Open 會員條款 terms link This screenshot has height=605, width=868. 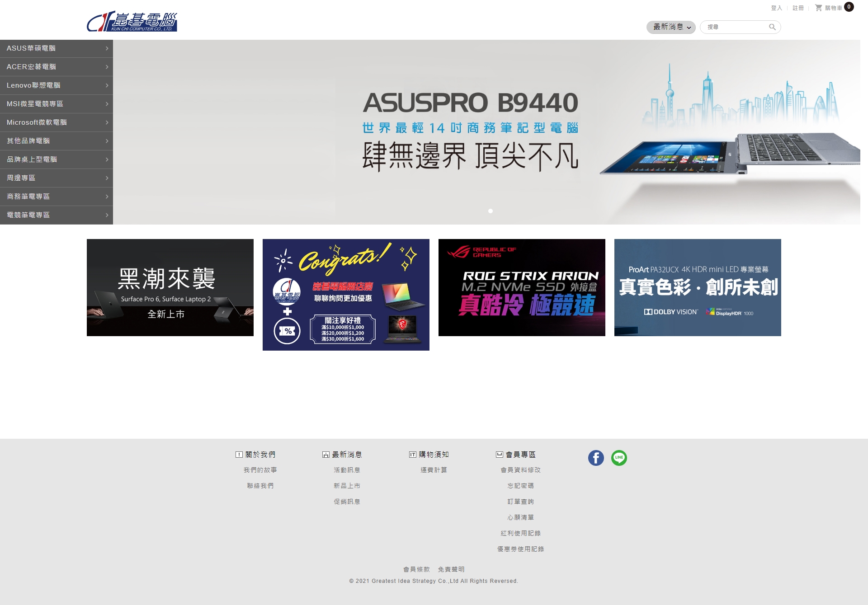tap(416, 569)
